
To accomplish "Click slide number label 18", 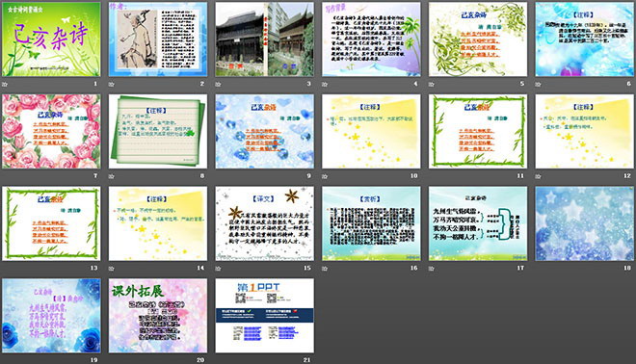I will [x=627, y=268].
